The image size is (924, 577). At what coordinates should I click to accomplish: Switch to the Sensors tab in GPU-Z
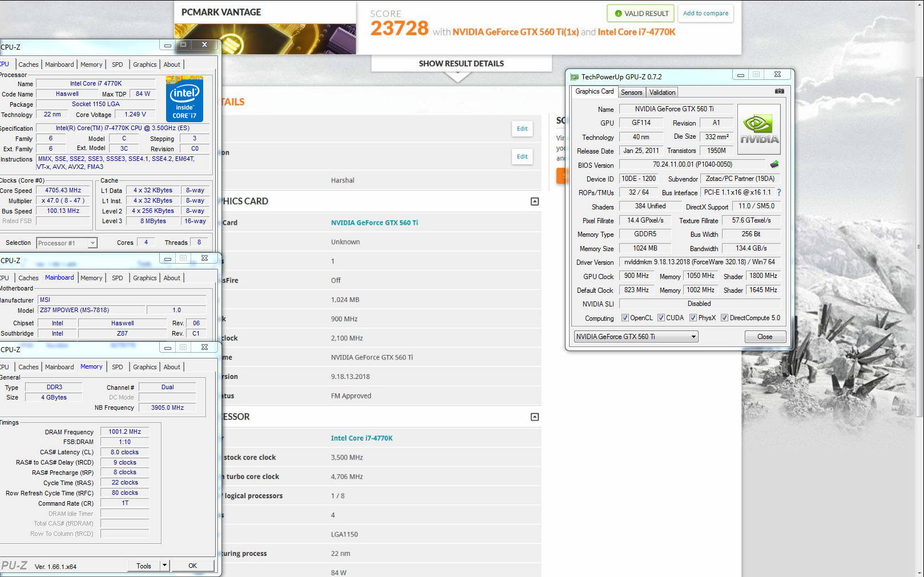click(631, 92)
